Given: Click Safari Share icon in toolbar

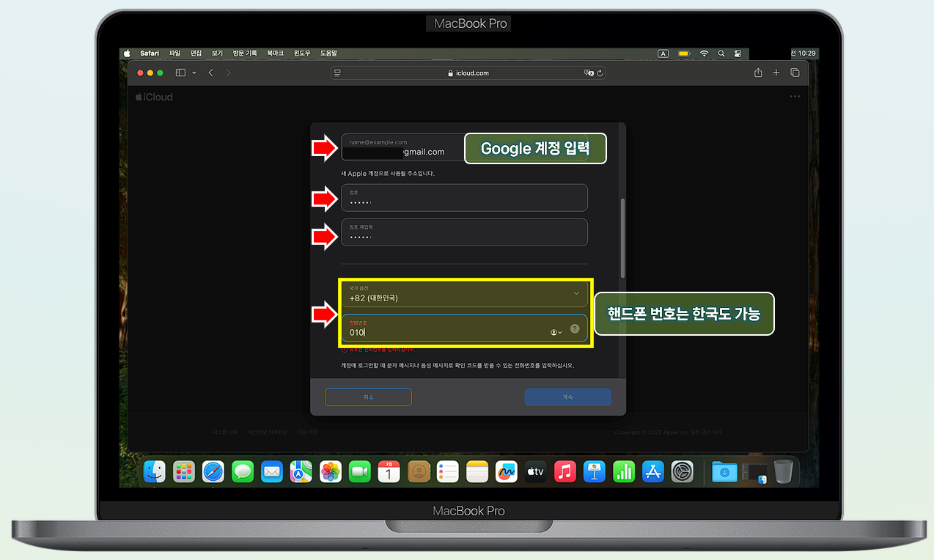Looking at the screenshot, I should (x=758, y=73).
